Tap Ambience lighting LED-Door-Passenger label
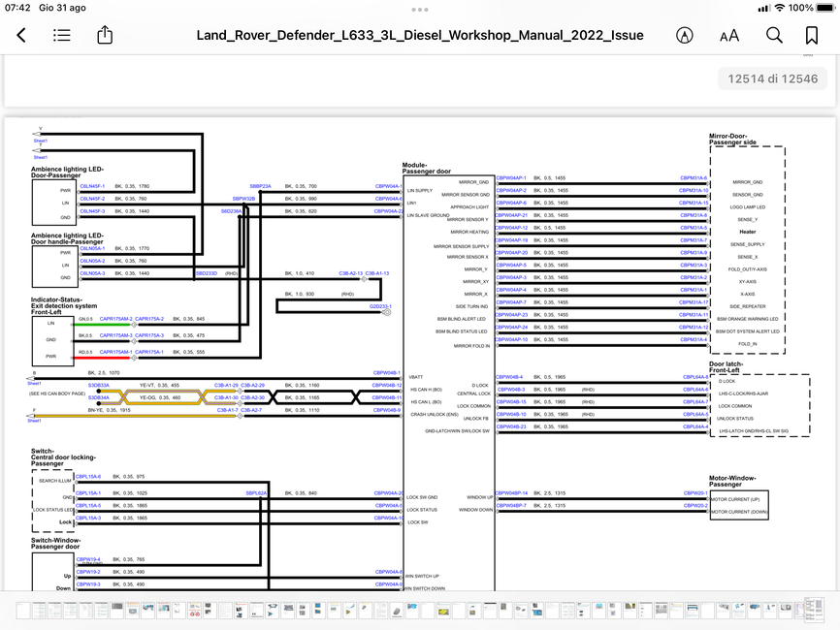 point(68,173)
